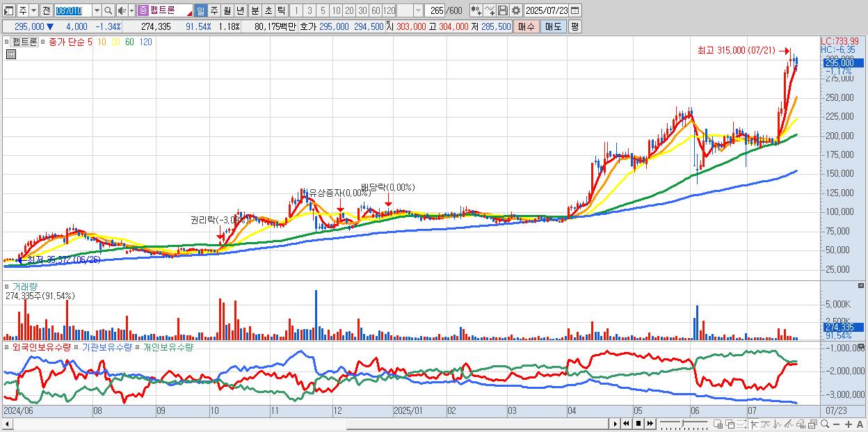868x432 pixels.
Task: Click the dotted chart region icon
Action: 741,424
